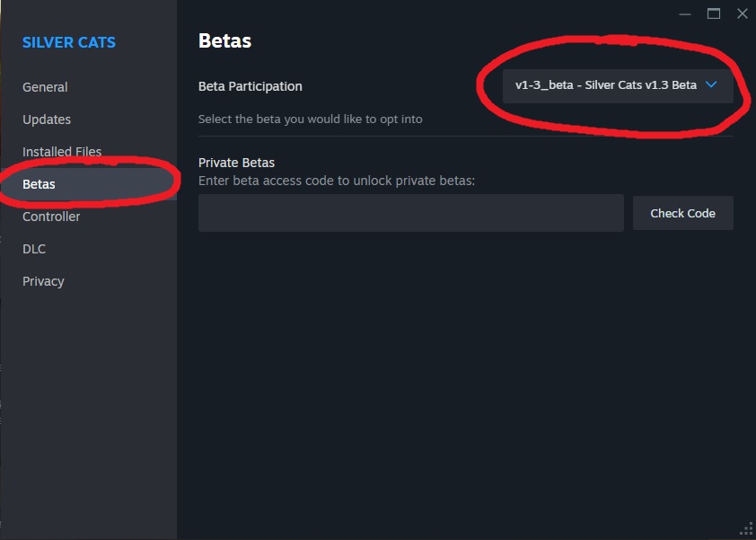Go to Installed Files section

(x=62, y=152)
